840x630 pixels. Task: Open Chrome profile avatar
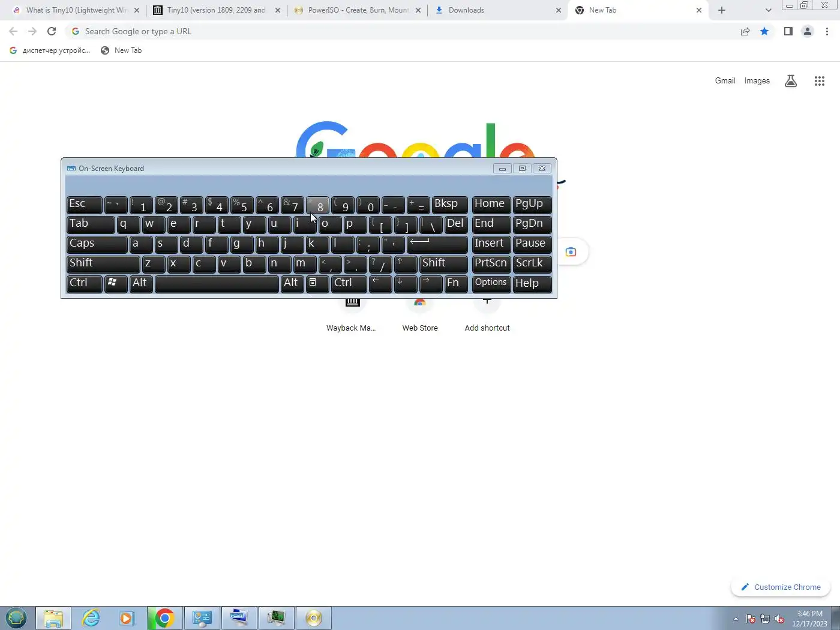808,31
